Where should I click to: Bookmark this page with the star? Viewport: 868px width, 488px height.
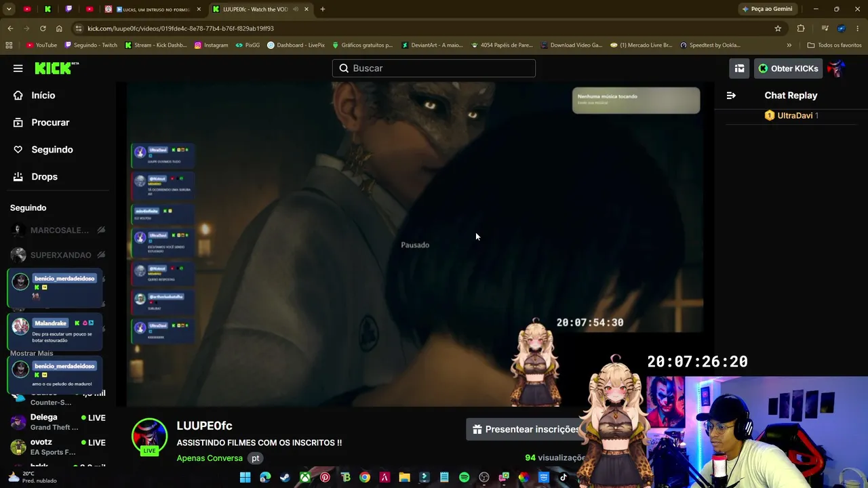pos(778,28)
